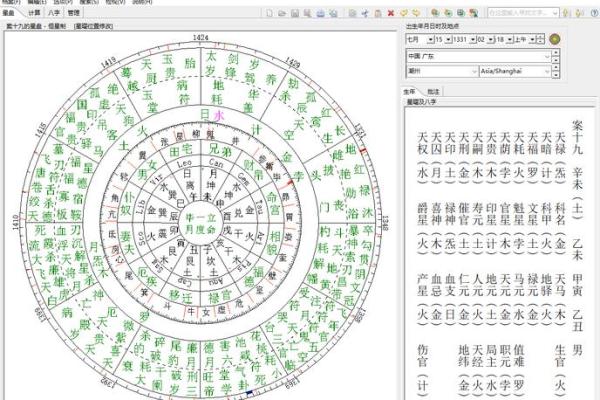The image size is (600, 400).
Task: Click the Save disk toolbar icon
Action: 296,14
